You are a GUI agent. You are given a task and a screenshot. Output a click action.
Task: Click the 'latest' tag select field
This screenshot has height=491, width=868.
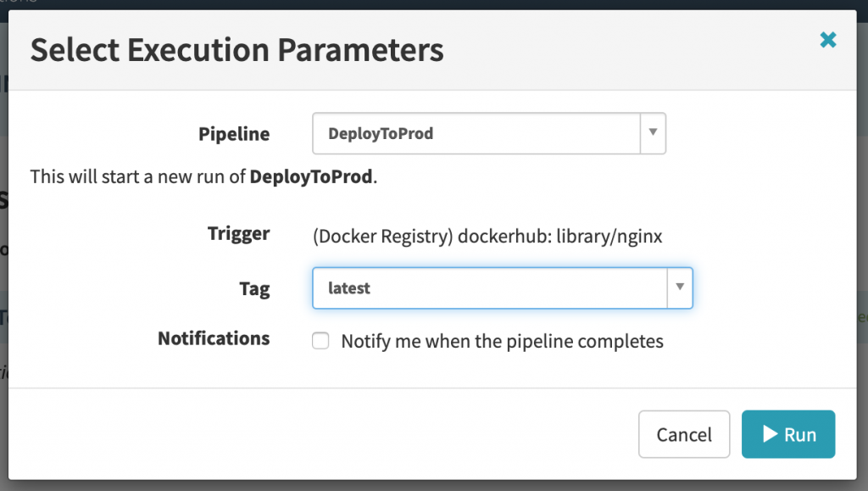pos(489,288)
